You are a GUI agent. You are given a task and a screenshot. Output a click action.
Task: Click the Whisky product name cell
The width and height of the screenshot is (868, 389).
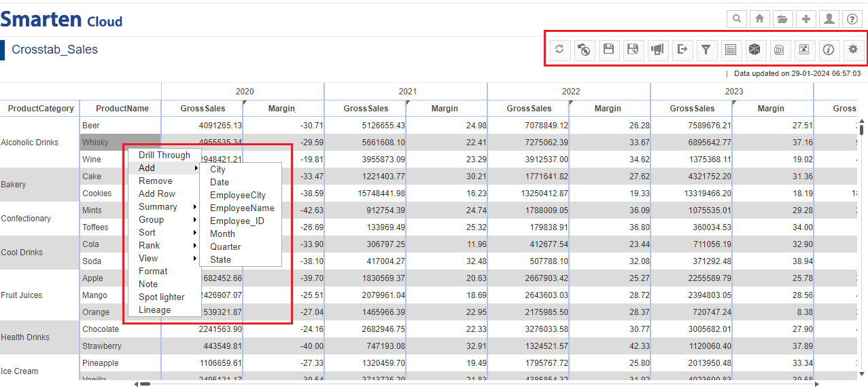(x=120, y=142)
